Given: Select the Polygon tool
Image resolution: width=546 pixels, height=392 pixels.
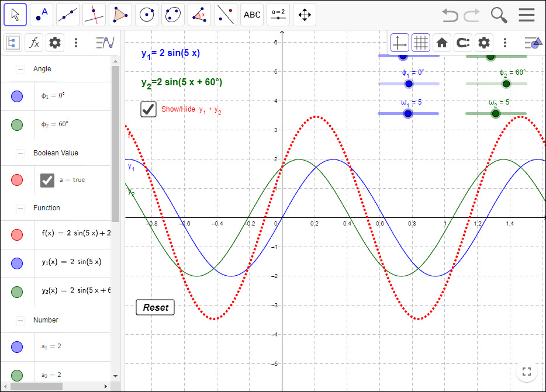Looking at the screenshot, I should pyautogui.click(x=120, y=14).
